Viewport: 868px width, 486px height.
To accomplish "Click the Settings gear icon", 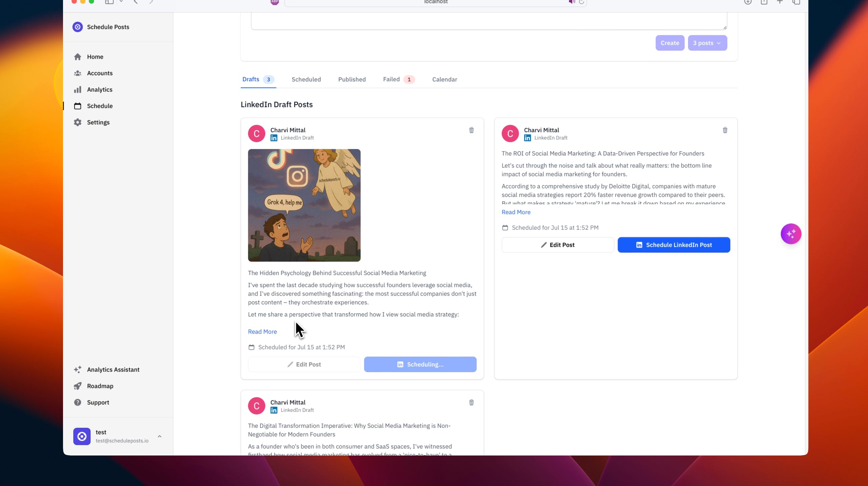I will (x=78, y=122).
